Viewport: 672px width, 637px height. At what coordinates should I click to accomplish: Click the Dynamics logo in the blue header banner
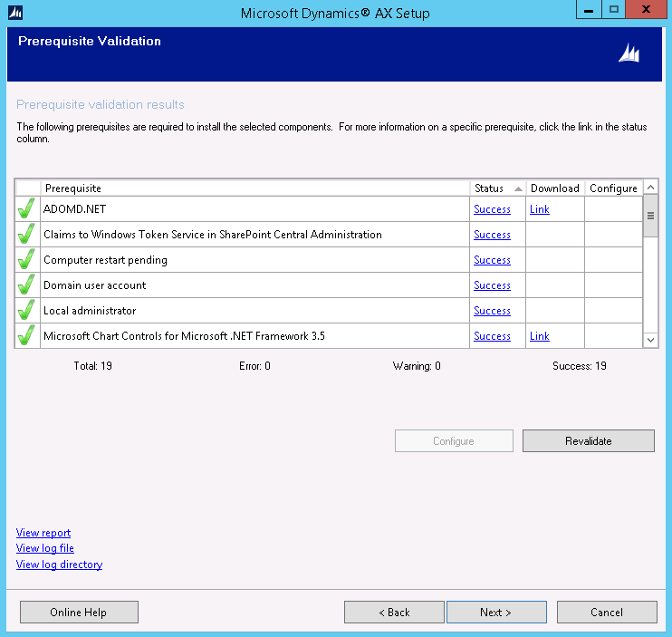(x=629, y=53)
